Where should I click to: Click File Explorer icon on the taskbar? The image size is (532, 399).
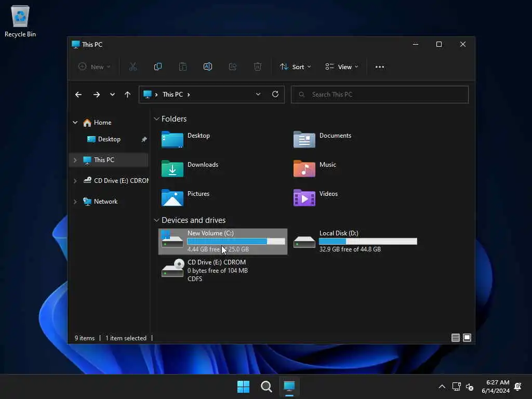click(289, 387)
